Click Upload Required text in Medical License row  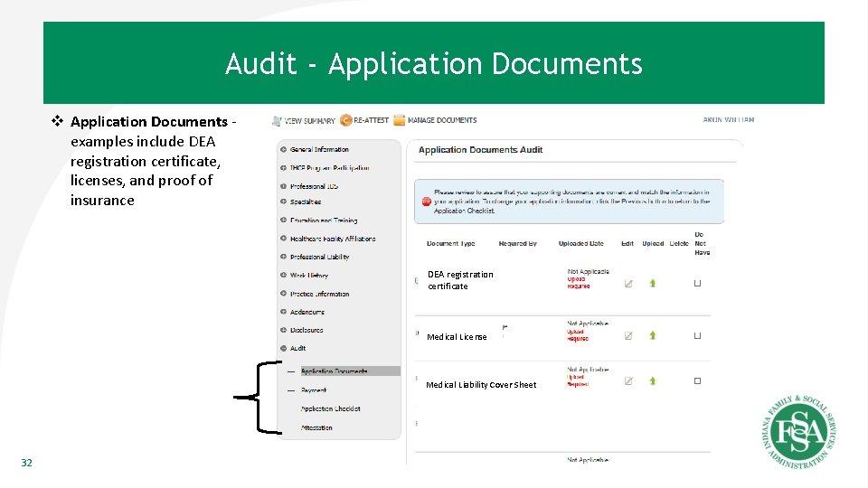point(578,335)
